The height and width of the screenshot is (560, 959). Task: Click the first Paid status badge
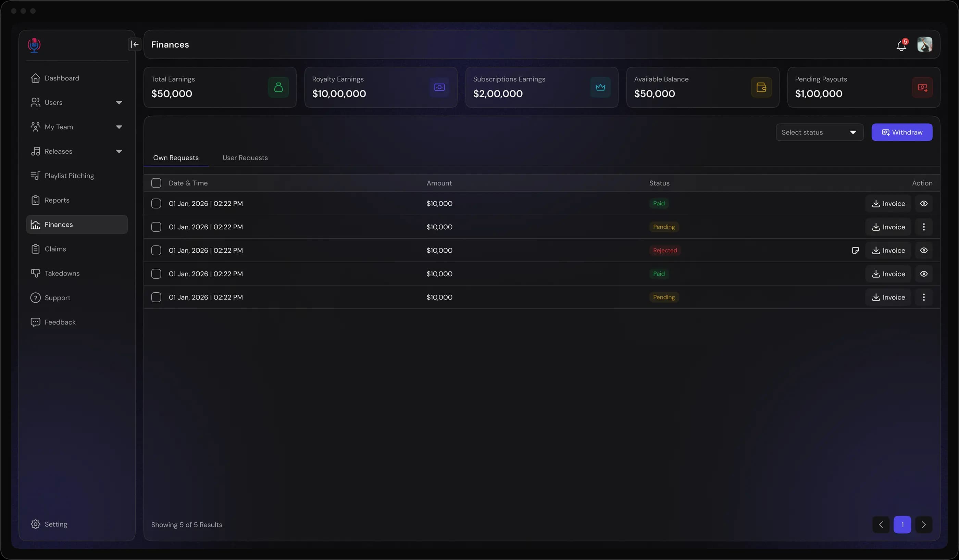pyautogui.click(x=659, y=204)
